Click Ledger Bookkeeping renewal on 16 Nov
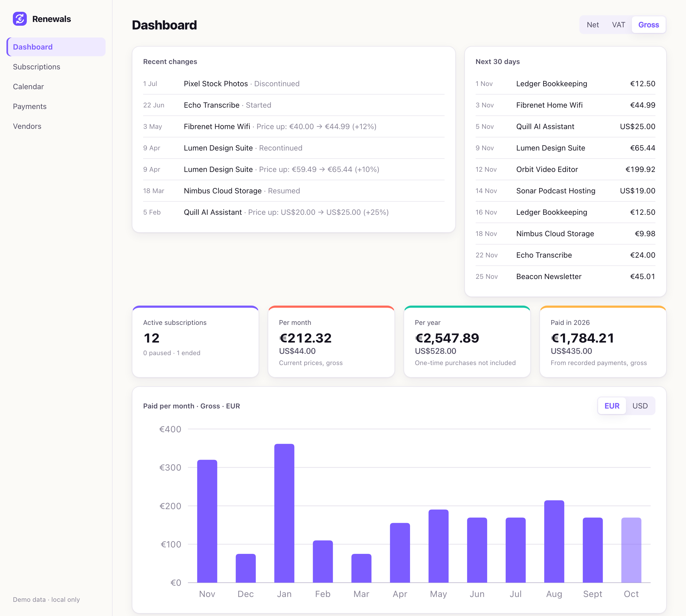Image resolution: width=686 pixels, height=616 pixels. (x=565, y=212)
